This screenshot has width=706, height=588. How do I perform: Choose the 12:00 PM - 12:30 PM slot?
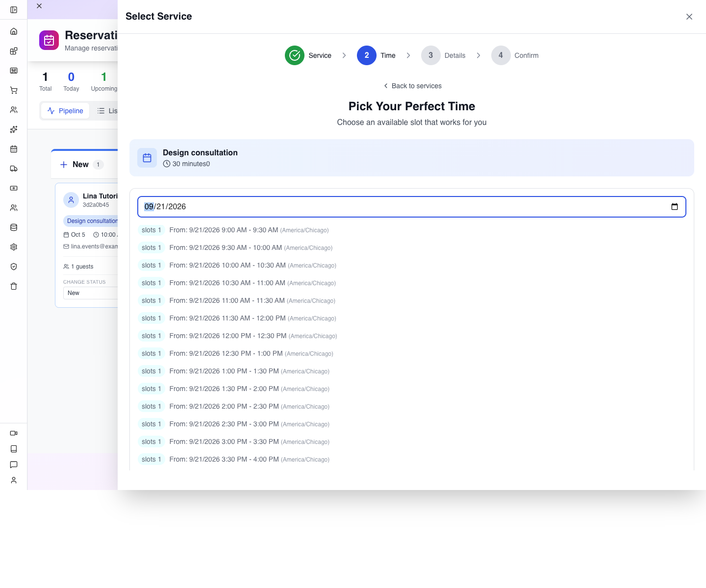(x=238, y=336)
